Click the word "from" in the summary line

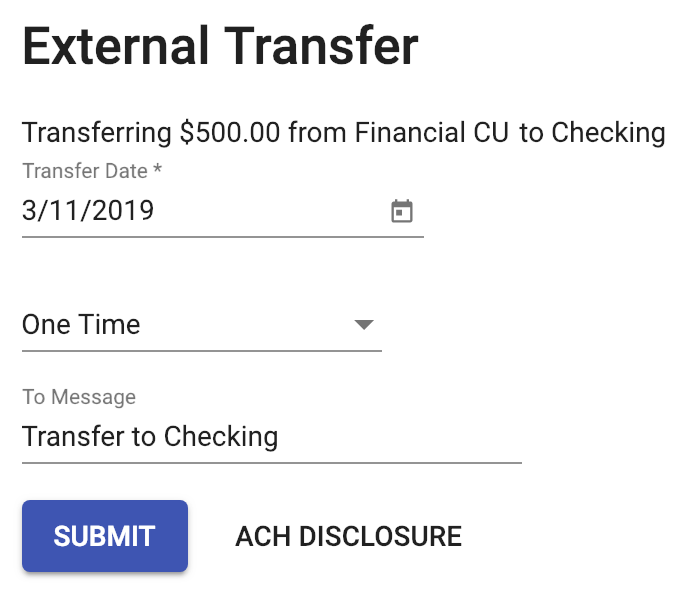(x=317, y=133)
